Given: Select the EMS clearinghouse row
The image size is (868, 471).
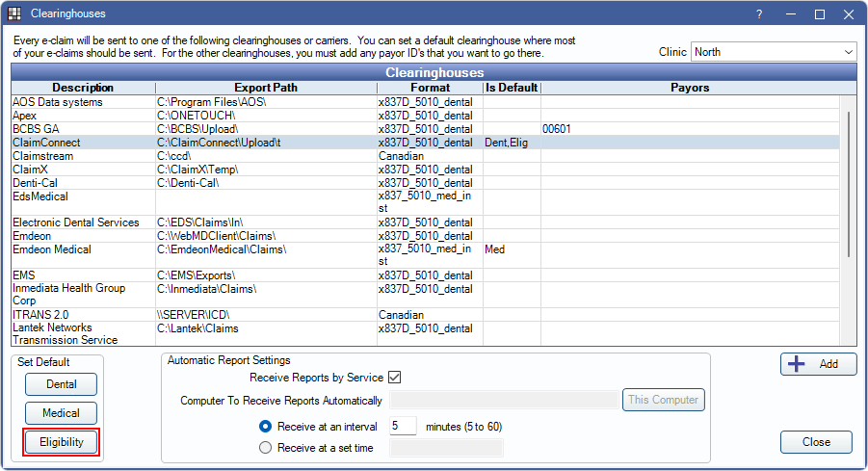Looking at the screenshot, I should pos(425,275).
